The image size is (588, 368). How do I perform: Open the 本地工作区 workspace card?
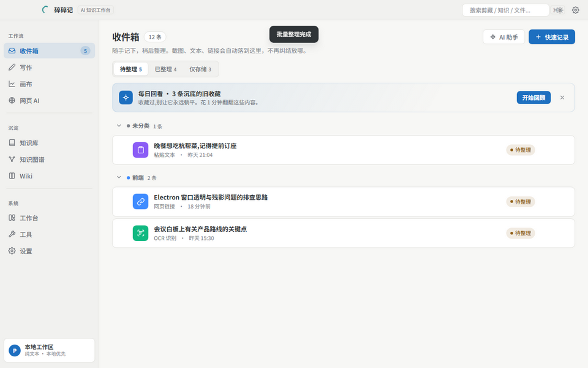49,350
